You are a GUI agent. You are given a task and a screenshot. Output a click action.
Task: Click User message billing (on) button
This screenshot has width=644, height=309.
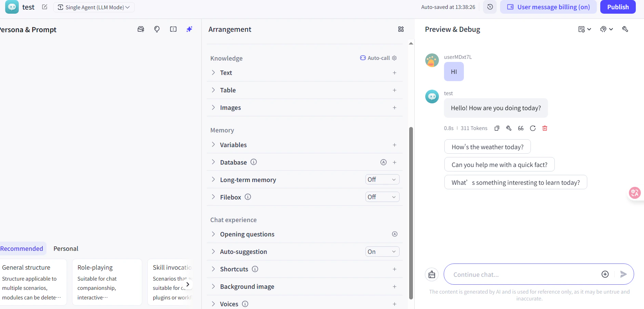click(x=548, y=7)
